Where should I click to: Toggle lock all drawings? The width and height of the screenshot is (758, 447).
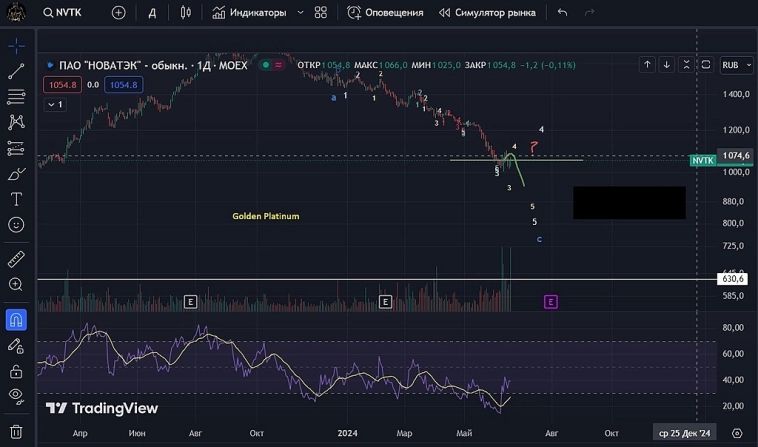pyautogui.click(x=16, y=370)
